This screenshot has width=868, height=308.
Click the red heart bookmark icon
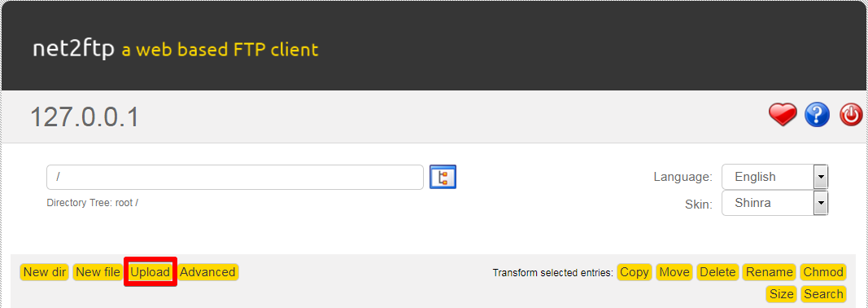point(783,115)
